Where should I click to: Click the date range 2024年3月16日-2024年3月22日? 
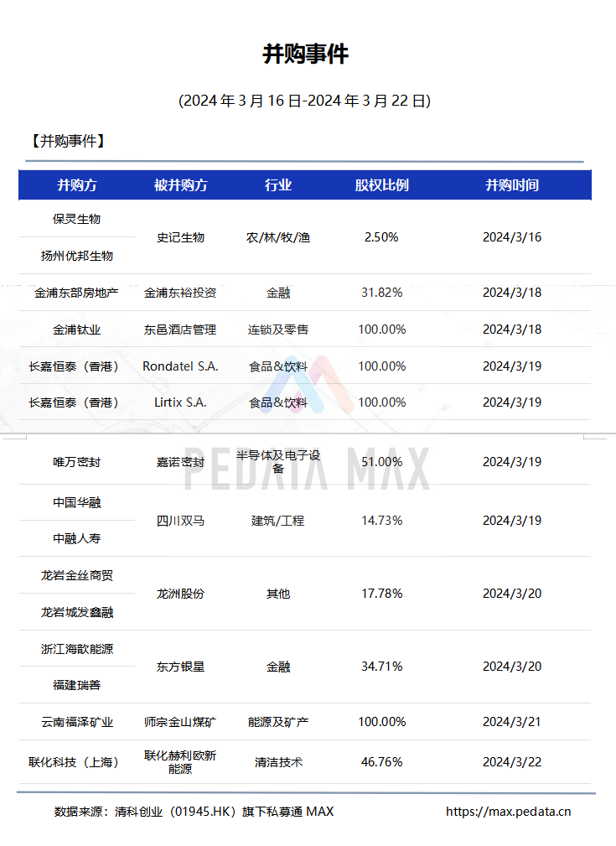[305, 101]
